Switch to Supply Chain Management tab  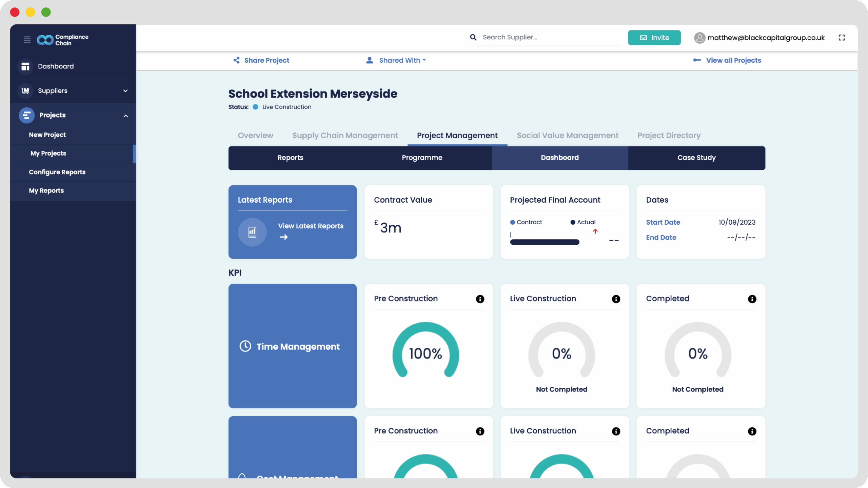pyautogui.click(x=345, y=136)
